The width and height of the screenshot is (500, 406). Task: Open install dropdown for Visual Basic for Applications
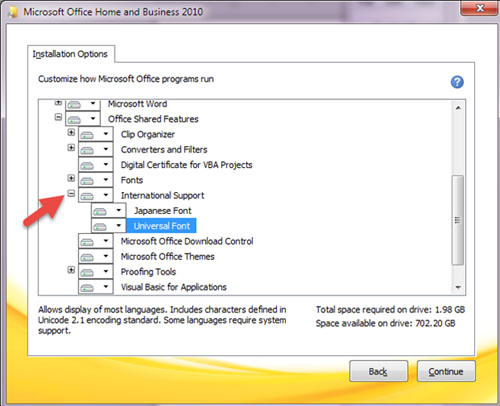click(x=96, y=287)
